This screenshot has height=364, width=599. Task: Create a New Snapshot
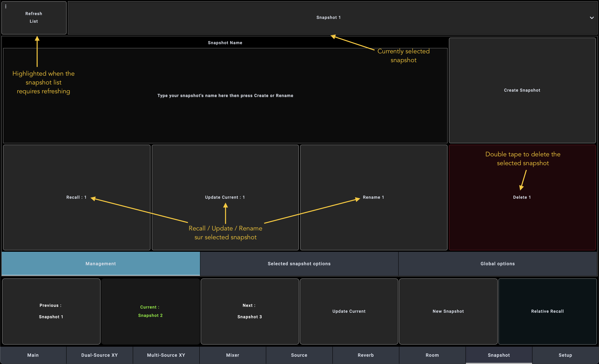[x=448, y=311]
